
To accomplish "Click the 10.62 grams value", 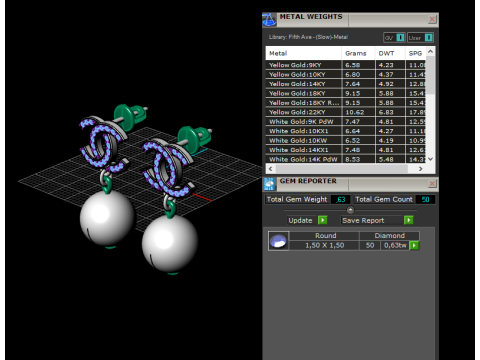I will tap(355, 112).
